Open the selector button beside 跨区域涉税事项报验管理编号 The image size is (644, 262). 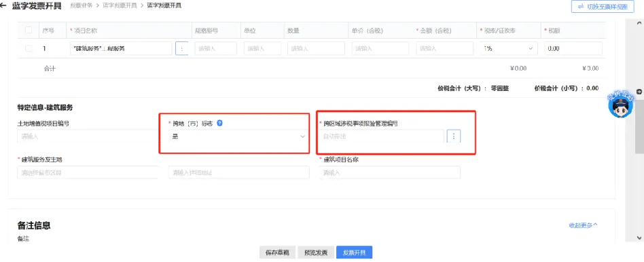[453, 136]
